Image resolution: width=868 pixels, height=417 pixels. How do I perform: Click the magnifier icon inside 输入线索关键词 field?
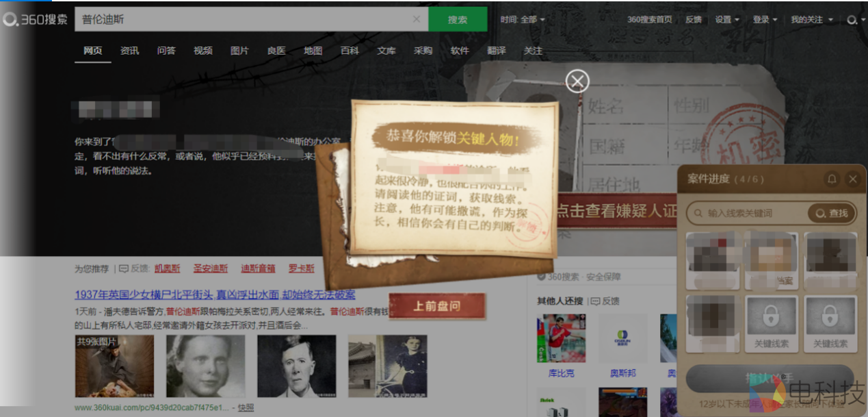(x=699, y=213)
